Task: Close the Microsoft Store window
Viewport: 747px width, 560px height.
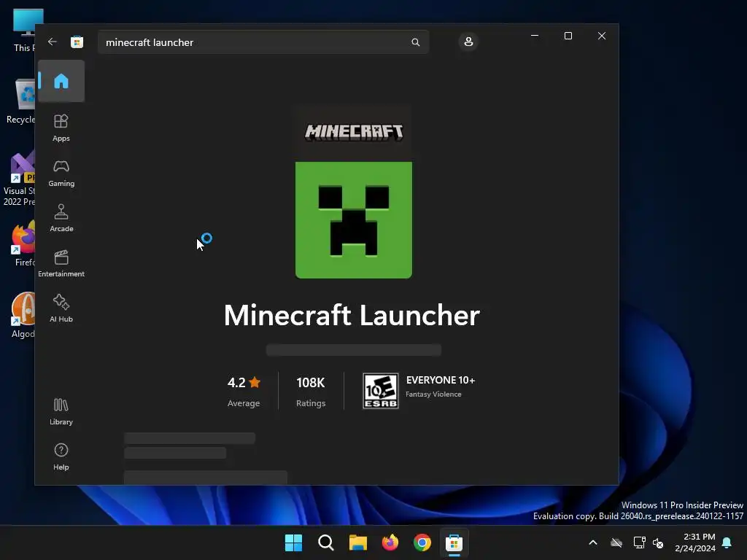Action: pos(602,36)
